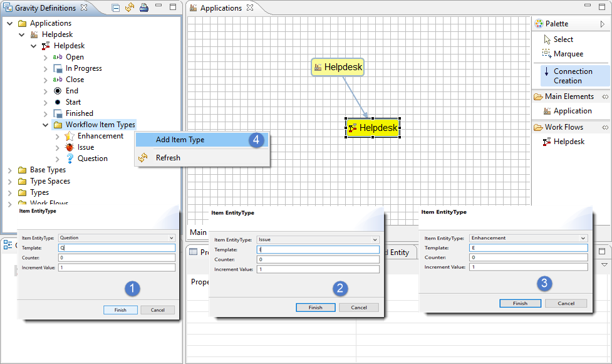Click the print icon in Gravity Definitions toolbar
The height and width of the screenshot is (364, 612).
(144, 8)
